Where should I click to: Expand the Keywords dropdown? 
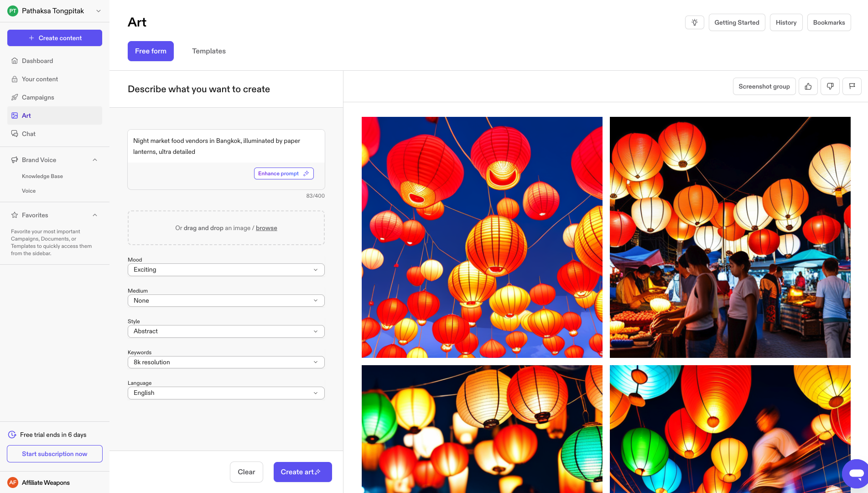coord(226,362)
